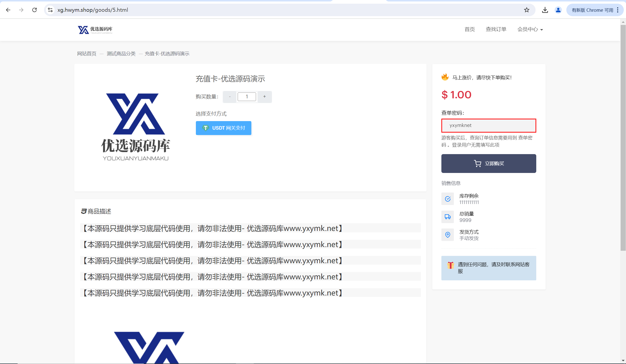Click the 优选源码库 header logo
626x364 pixels.
pos(95,30)
